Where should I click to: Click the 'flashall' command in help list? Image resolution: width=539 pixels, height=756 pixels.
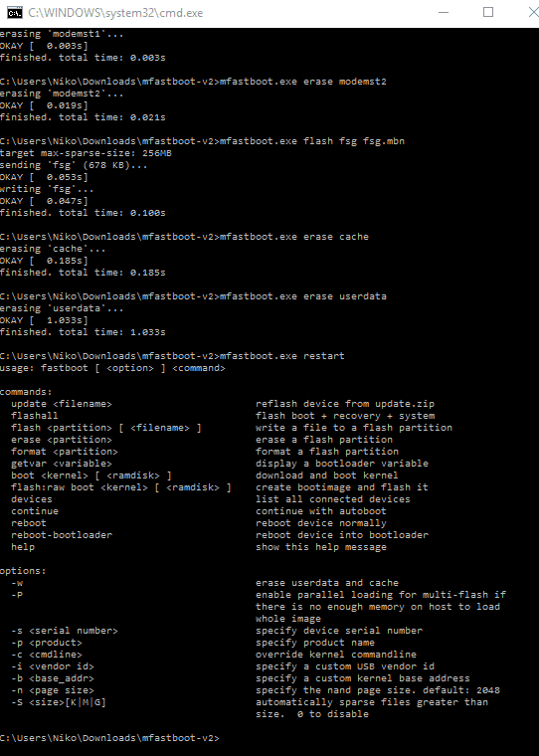click(x=34, y=416)
